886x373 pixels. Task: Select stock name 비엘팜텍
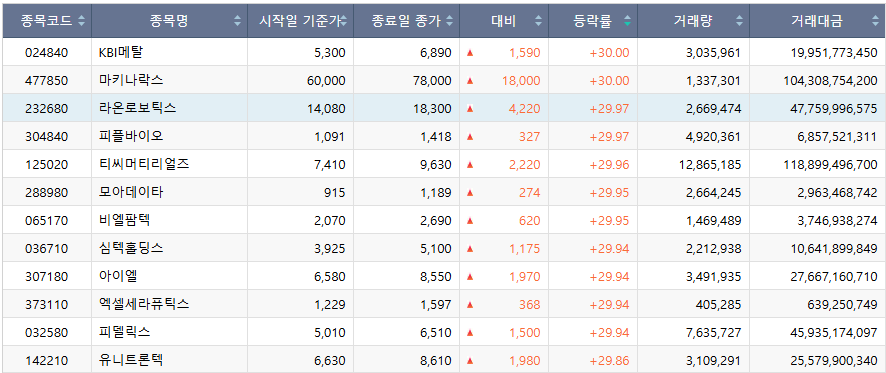pyautogui.click(x=124, y=220)
